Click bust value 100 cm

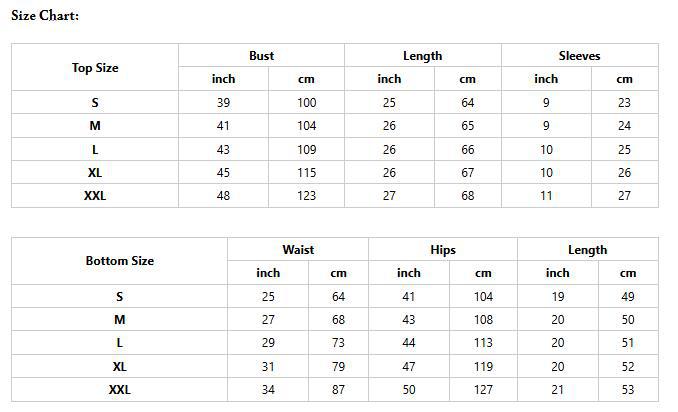[x=306, y=103]
